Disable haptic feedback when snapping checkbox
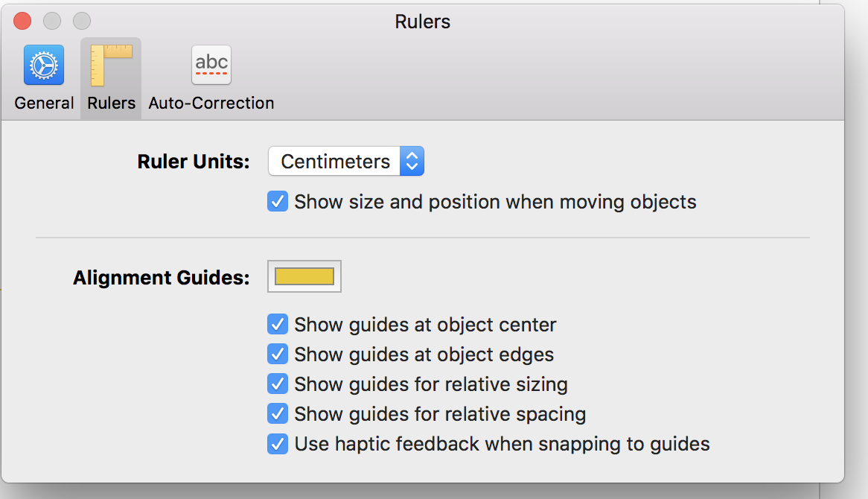The image size is (868, 499). 277,445
